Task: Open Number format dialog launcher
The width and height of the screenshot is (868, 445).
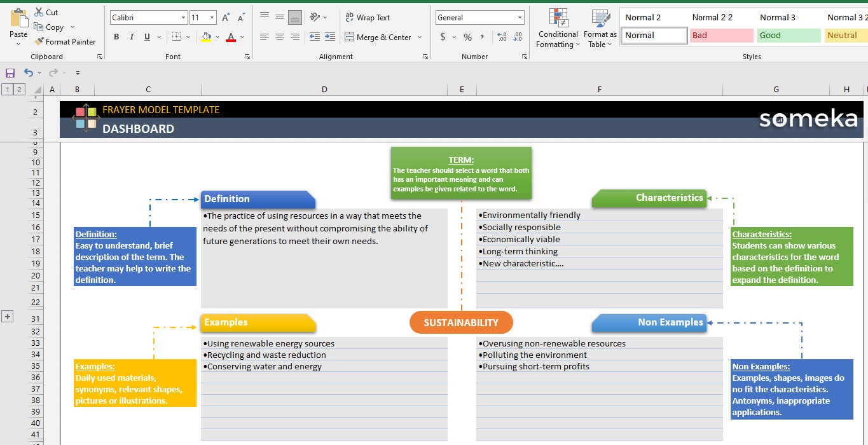Action: coord(525,57)
